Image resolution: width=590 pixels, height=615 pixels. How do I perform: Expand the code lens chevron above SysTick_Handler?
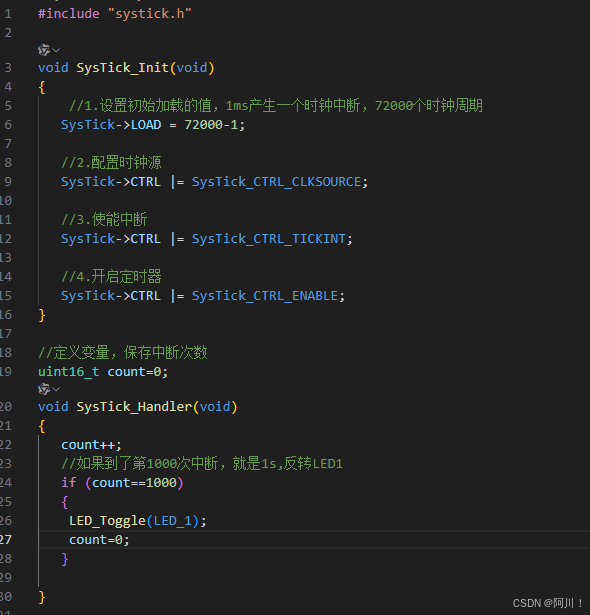[x=56, y=389]
